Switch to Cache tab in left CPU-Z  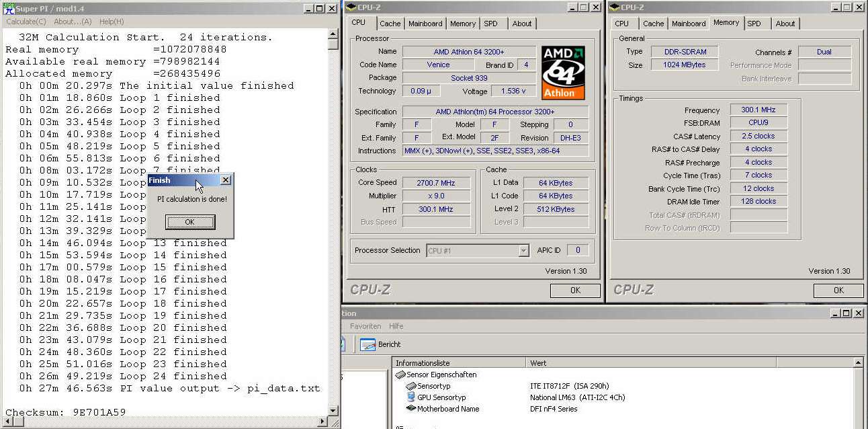tap(390, 24)
